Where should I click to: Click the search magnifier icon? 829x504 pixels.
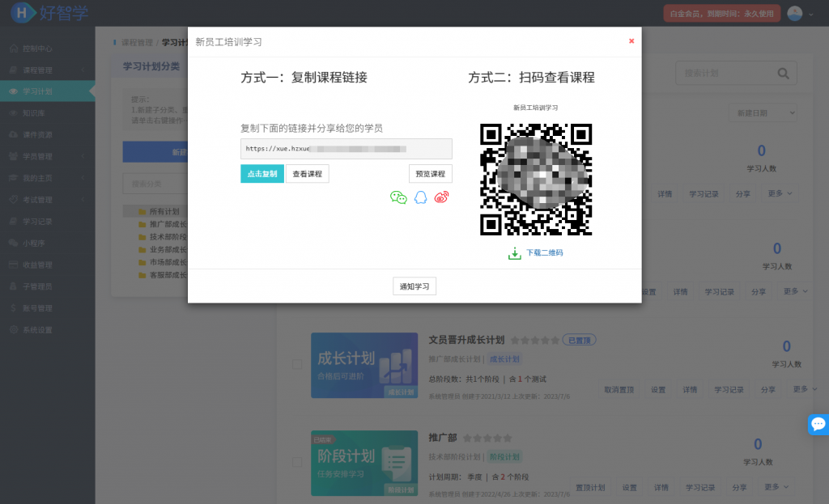point(783,74)
